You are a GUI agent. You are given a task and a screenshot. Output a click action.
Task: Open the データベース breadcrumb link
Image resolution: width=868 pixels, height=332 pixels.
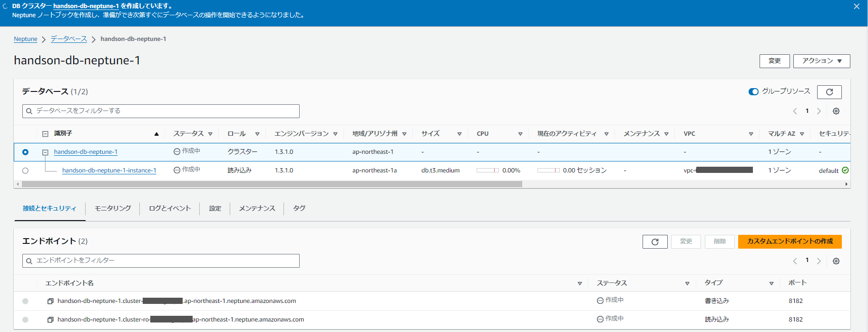point(69,39)
